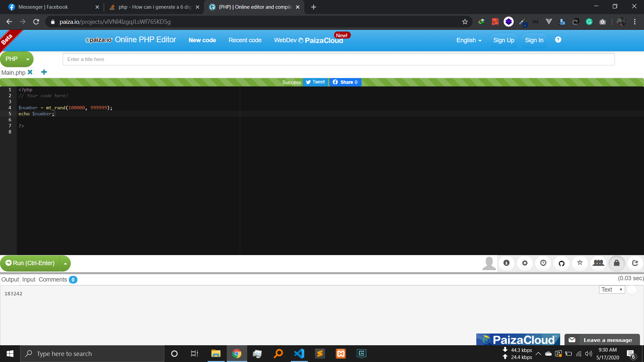644x362 pixels.
Task: Open the project info icon
Action: tap(506, 263)
